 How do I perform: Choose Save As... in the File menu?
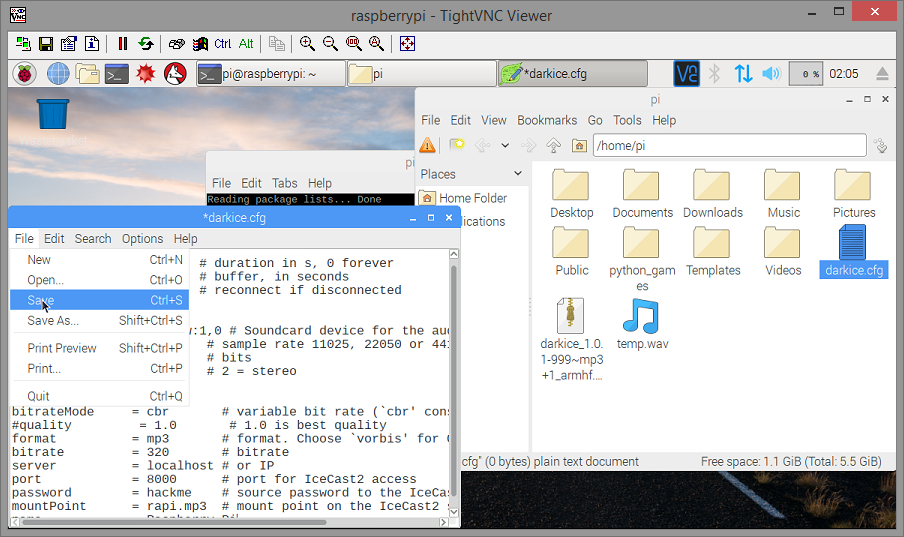point(99,321)
